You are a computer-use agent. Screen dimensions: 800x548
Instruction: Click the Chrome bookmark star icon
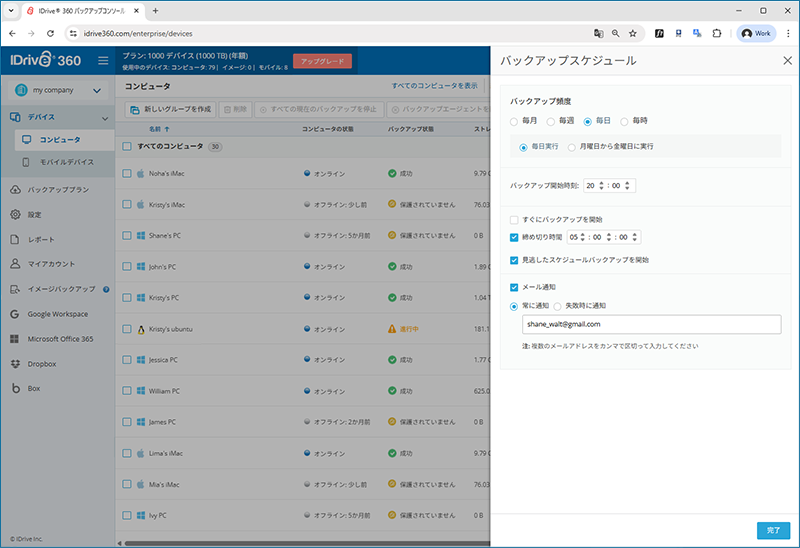click(x=632, y=33)
